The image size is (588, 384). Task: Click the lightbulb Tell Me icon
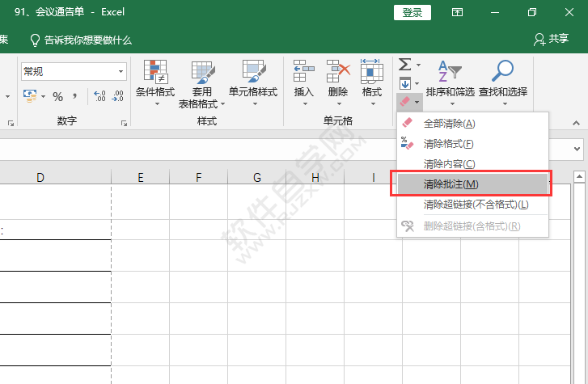(35, 40)
